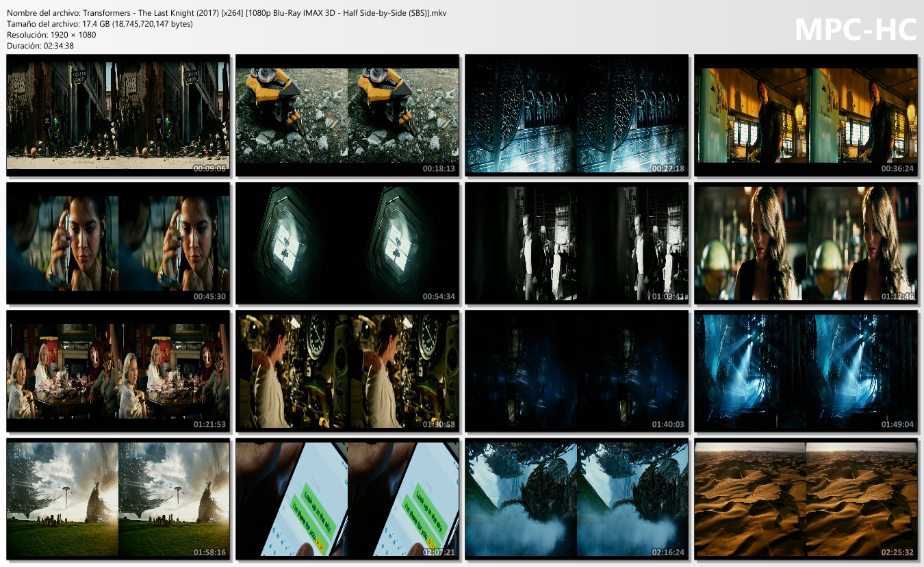Click the 02:25:32 timestamp label
This screenshot has height=567, width=924.
[x=897, y=552]
